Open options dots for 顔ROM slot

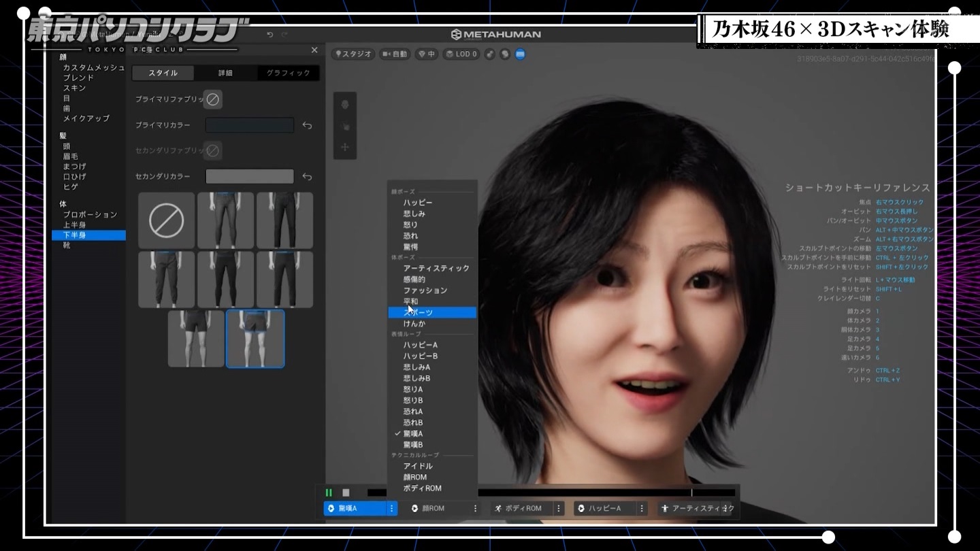point(475,508)
